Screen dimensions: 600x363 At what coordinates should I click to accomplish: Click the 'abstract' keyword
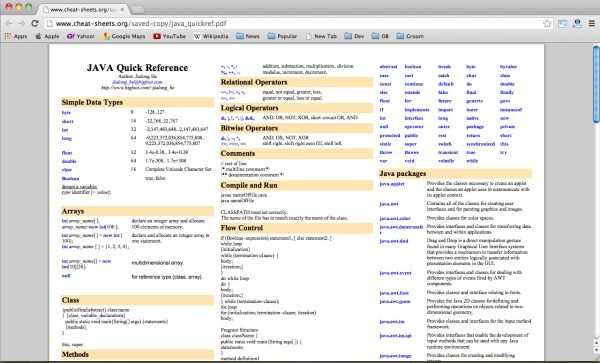click(x=388, y=67)
